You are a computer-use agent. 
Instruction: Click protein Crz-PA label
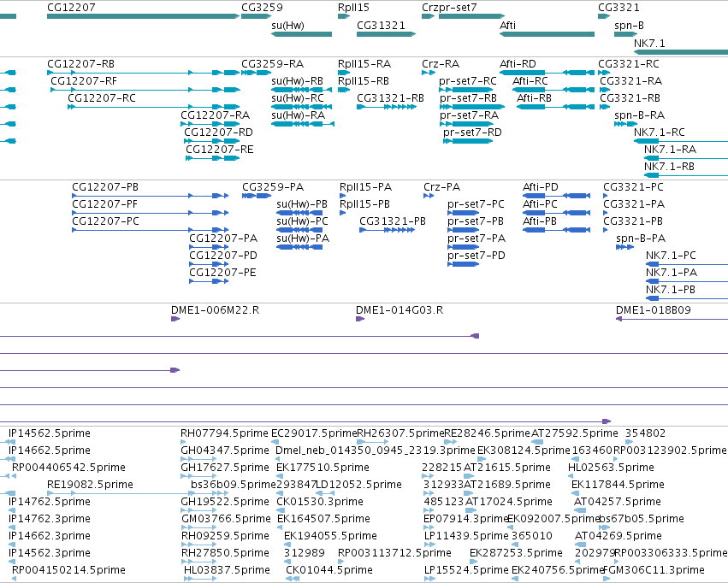441,187
